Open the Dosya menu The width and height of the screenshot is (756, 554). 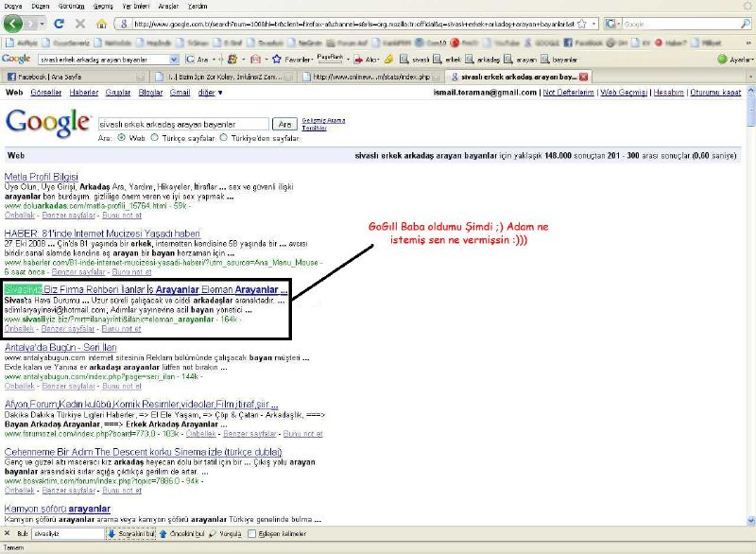[13, 7]
